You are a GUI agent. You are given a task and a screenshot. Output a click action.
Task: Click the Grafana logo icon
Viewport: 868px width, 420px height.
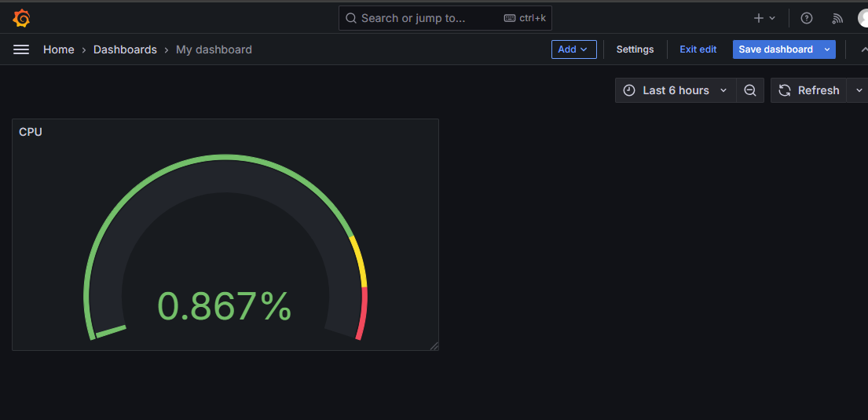tap(21, 18)
